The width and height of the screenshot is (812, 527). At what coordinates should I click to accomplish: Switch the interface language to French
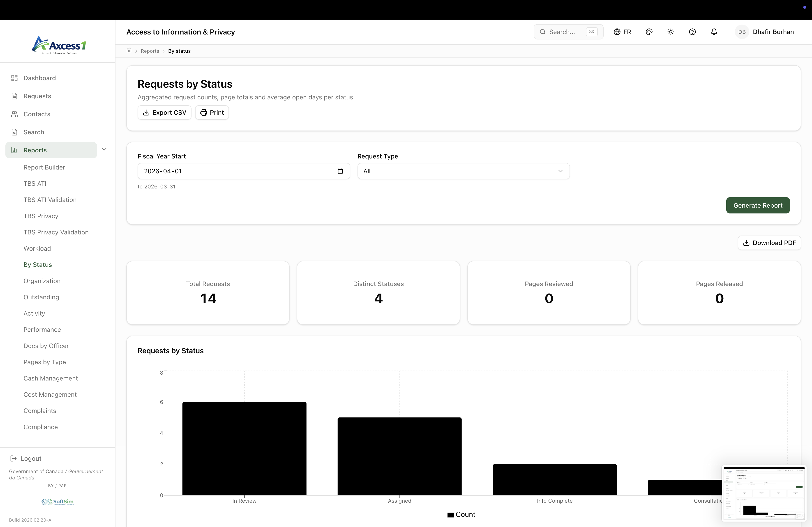[x=622, y=32]
